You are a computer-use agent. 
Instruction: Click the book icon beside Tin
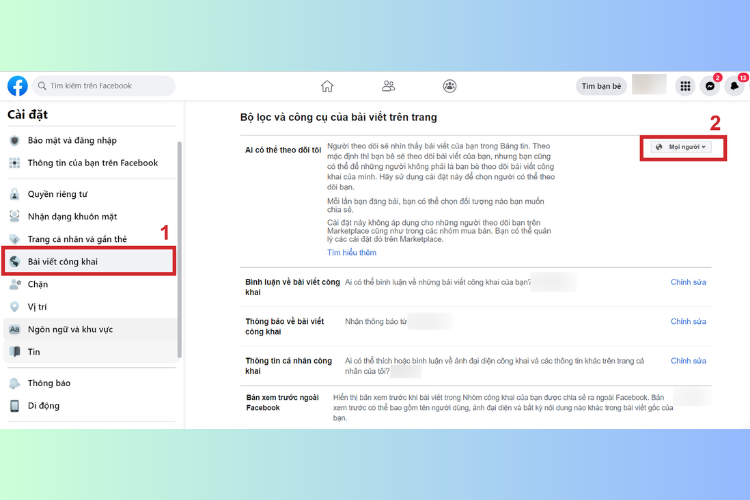(15, 352)
